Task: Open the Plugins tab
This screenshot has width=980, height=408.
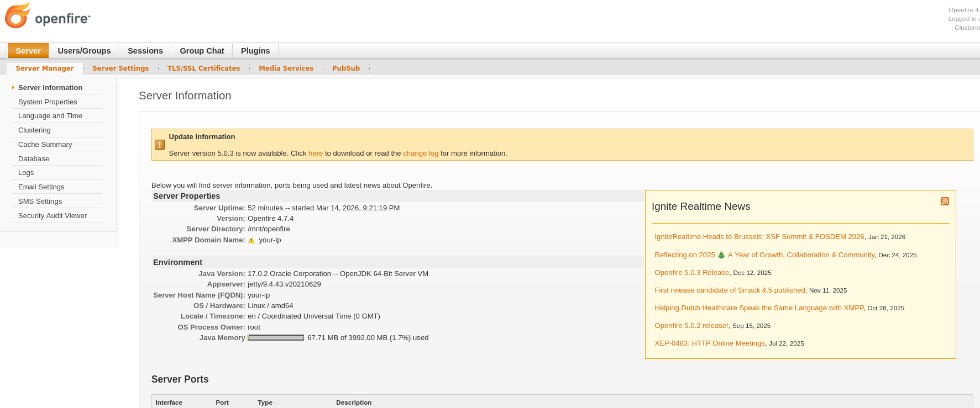Action: [255, 51]
